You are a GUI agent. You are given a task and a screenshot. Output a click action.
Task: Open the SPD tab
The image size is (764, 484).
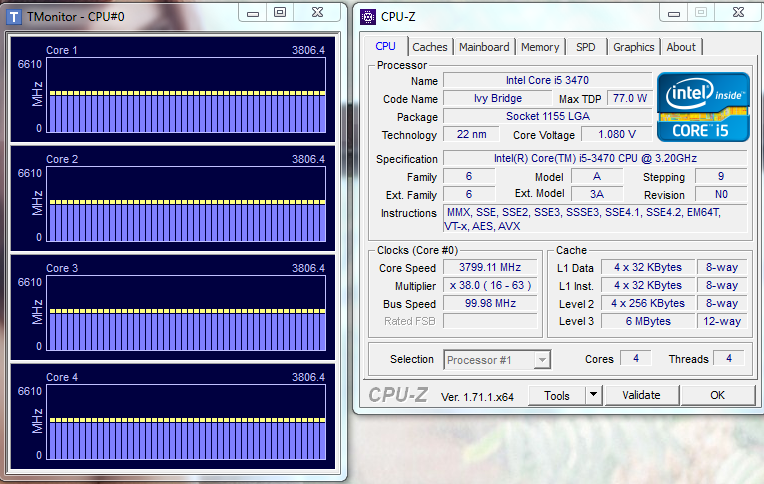pos(586,47)
